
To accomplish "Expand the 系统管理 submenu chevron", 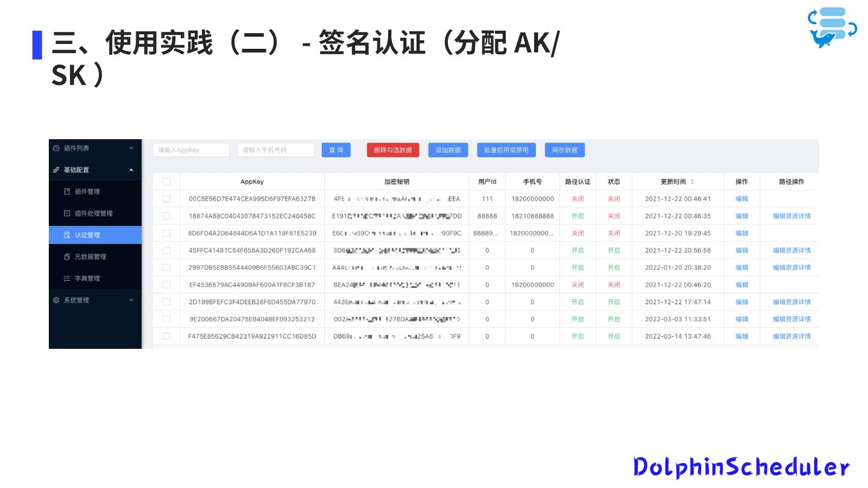I will click(131, 300).
